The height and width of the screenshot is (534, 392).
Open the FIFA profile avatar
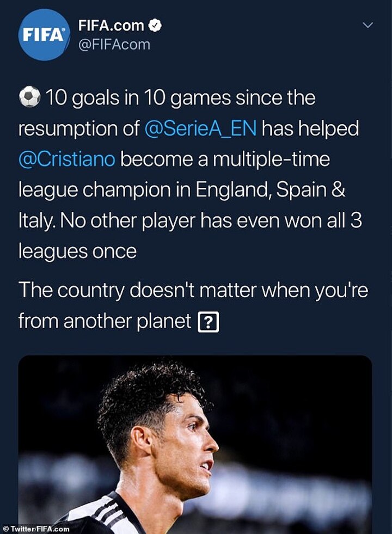[44, 34]
